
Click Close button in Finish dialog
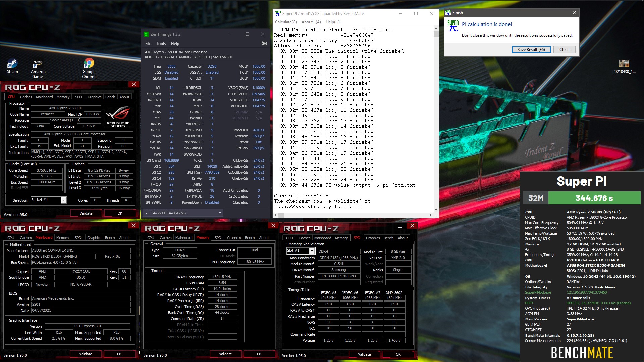(564, 50)
